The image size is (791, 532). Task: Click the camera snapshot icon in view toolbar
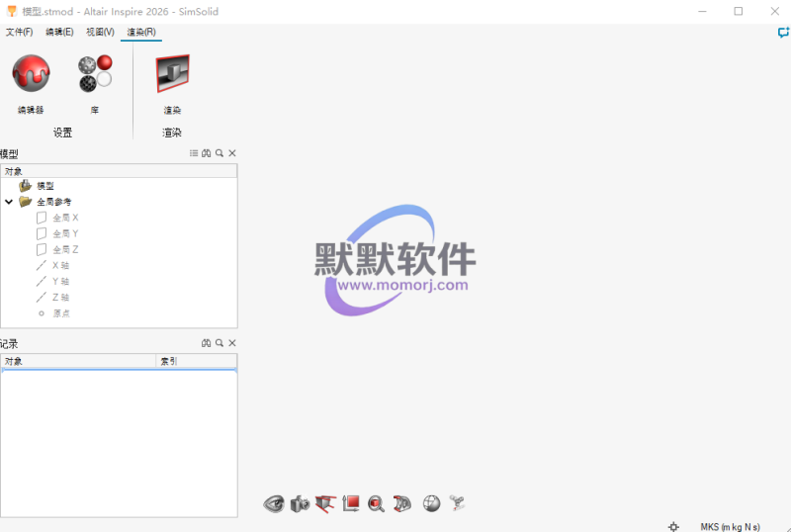click(x=301, y=503)
